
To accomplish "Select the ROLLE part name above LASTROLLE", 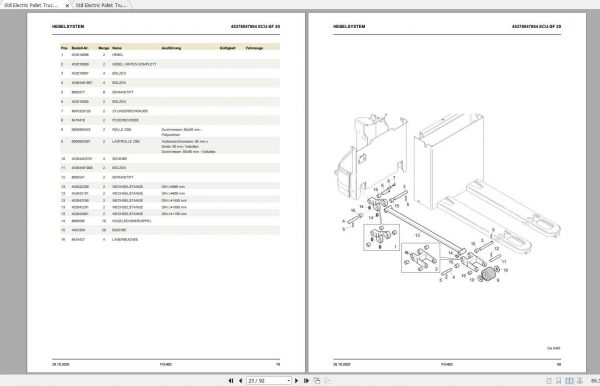I will [x=121, y=130].
